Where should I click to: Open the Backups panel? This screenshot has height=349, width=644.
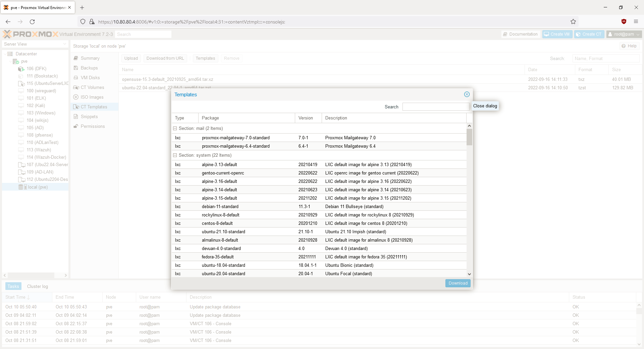tap(89, 68)
